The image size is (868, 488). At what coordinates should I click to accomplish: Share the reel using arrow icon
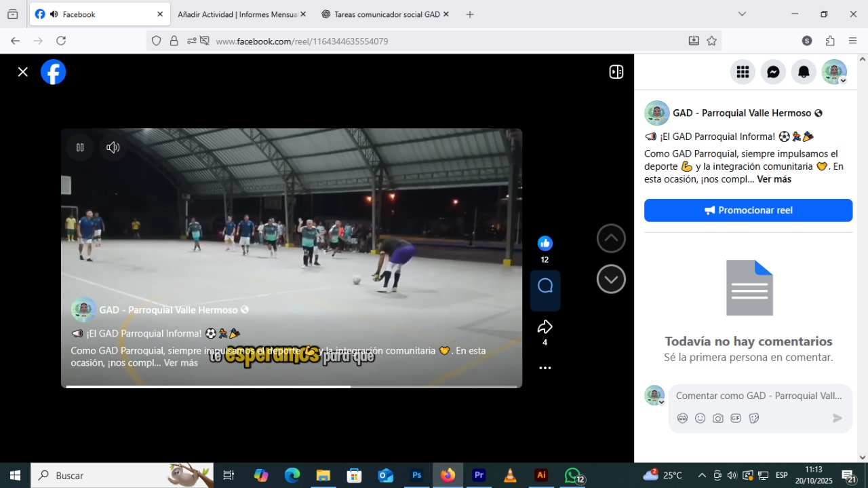coord(545,327)
